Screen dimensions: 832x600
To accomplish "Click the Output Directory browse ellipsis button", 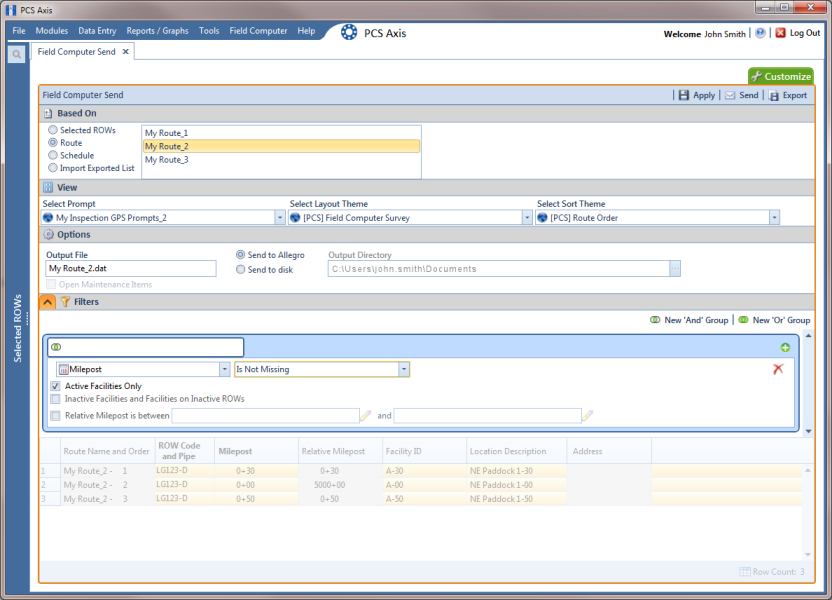I will coord(674,268).
